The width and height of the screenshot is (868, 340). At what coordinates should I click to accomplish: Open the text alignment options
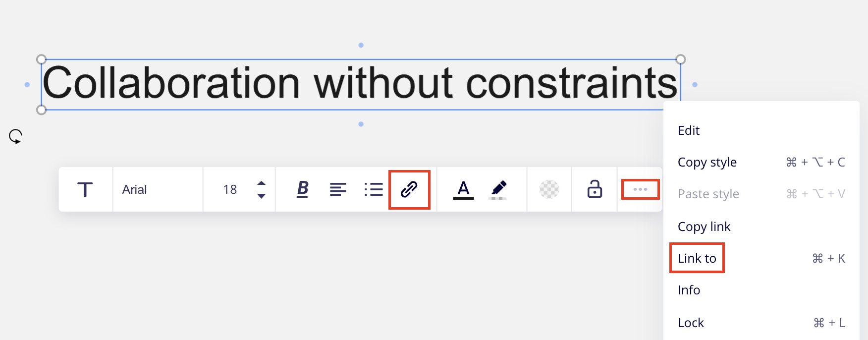click(338, 189)
